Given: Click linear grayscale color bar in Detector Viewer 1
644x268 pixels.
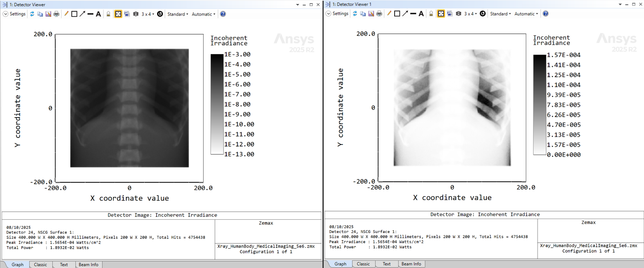Looking at the screenshot, I should [x=539, y=105].
